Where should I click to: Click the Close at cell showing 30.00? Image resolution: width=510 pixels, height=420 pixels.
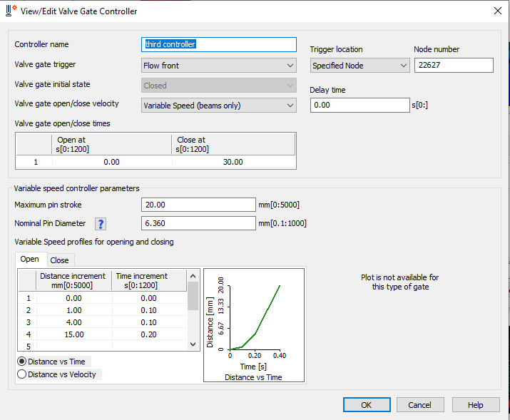(233, 162)
